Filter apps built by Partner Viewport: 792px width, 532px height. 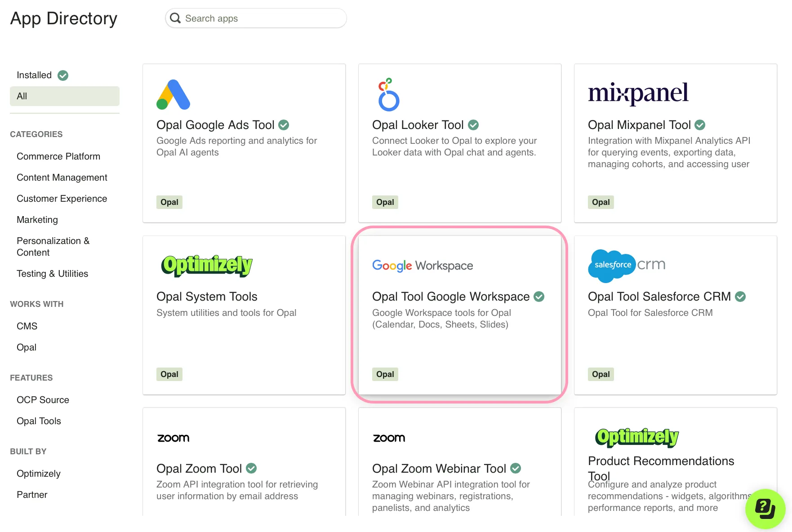(x=32, y=495)
